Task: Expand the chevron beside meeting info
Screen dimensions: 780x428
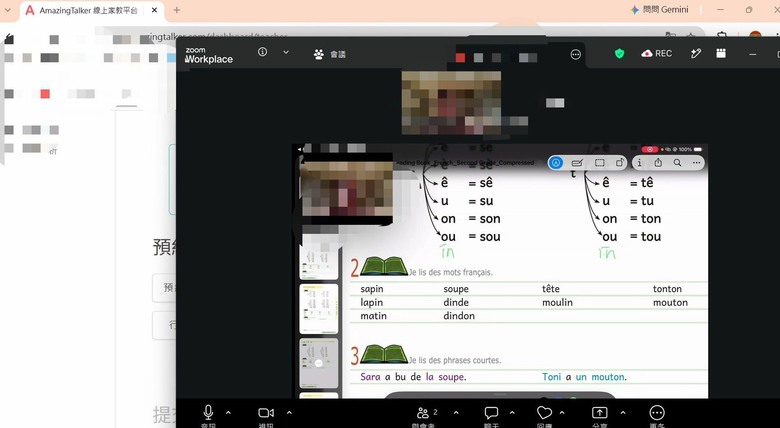Action: [286, 52]
